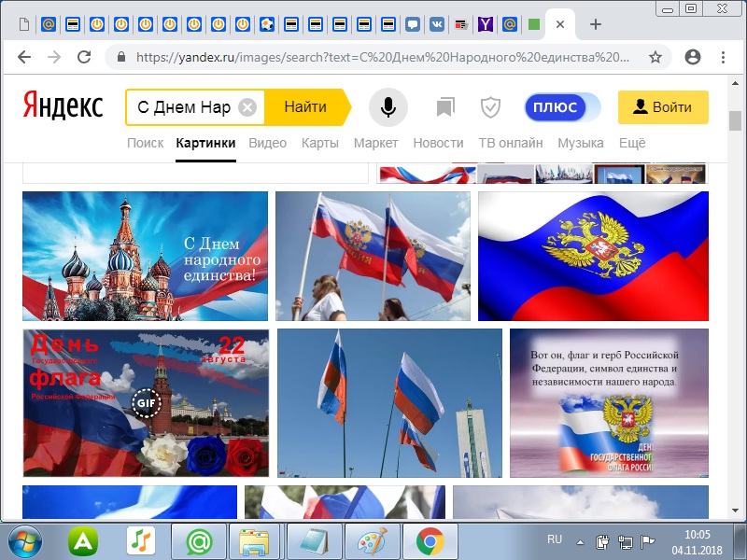Viewport: 747px width, 560px height.
Task: Click the Yandex logo
Action: [x=63, y=105]
